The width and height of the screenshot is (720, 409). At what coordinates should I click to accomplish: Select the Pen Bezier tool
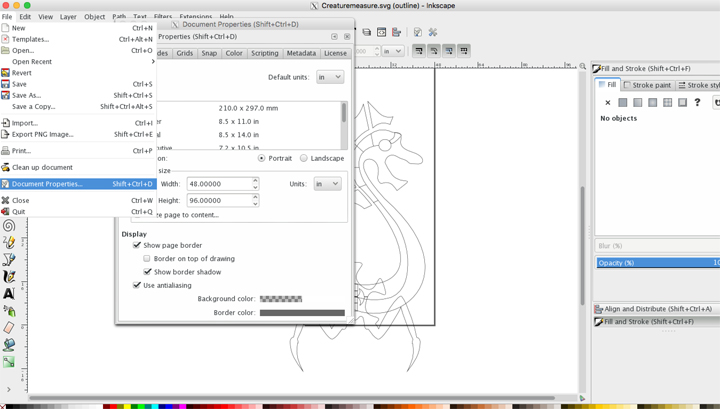pos(9,259)
